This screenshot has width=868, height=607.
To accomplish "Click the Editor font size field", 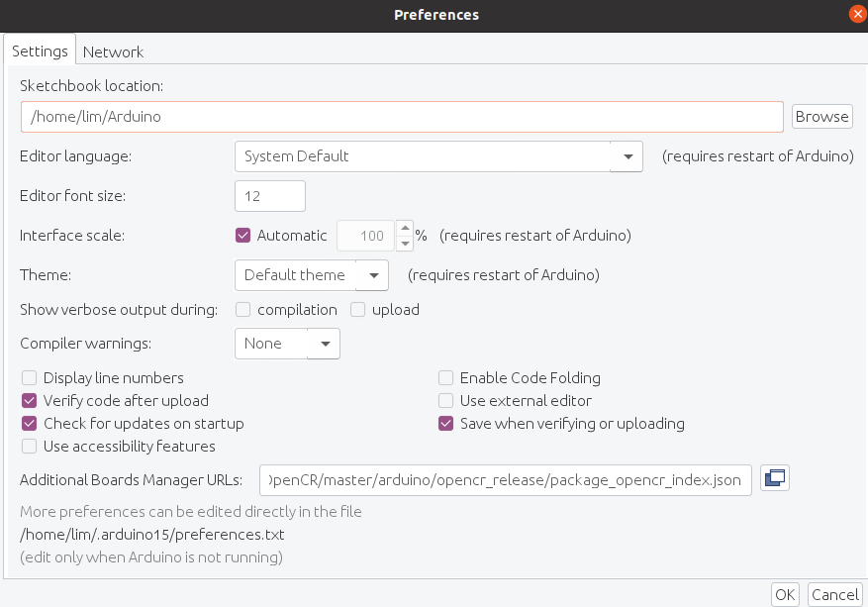I will pos(269,196).
